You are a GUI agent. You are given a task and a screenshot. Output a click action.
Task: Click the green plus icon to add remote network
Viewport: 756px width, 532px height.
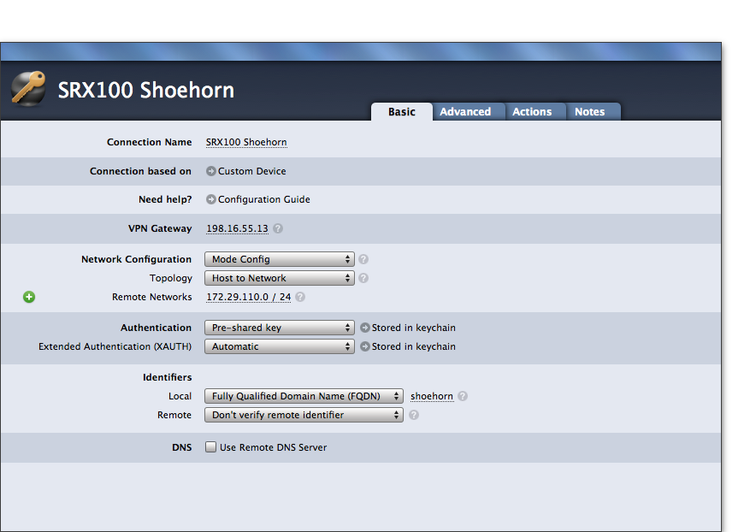pyautogui.click(x=29, y=297)
